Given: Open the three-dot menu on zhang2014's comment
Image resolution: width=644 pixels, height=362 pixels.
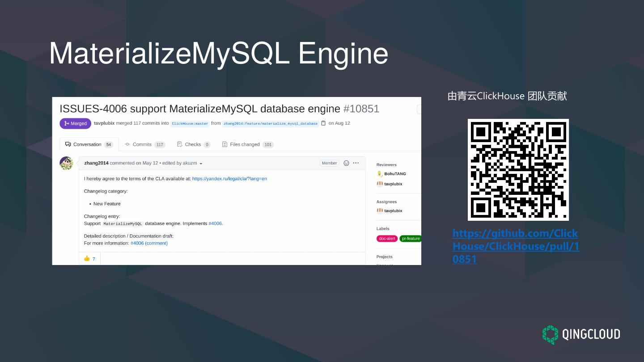Looking at the screenshot, I should tap(356, 163).
